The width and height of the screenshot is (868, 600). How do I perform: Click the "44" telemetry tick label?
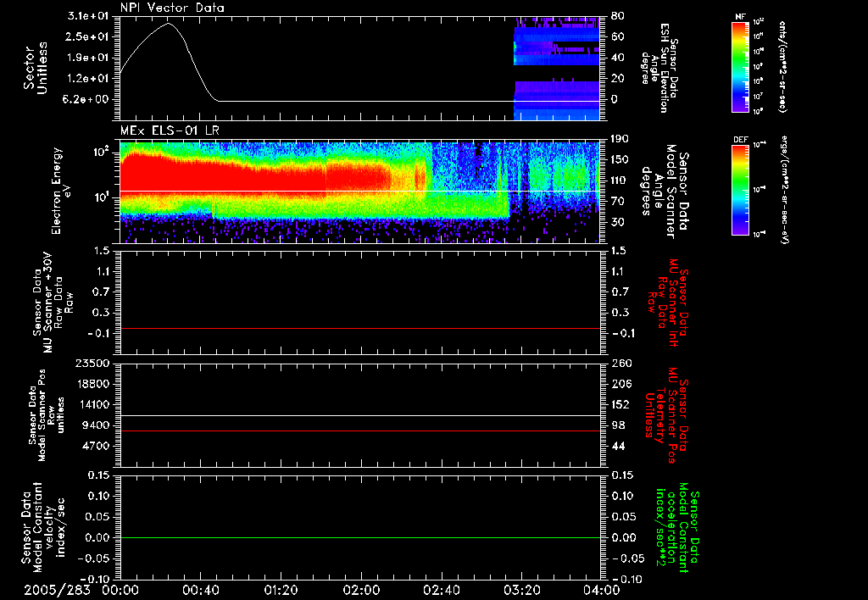[x=617, y=446]
